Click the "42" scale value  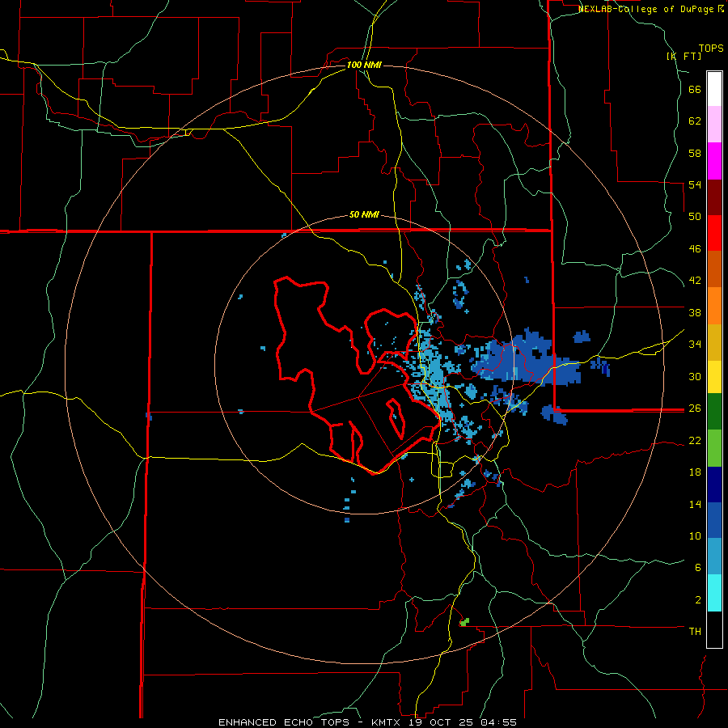pos(695,281)
